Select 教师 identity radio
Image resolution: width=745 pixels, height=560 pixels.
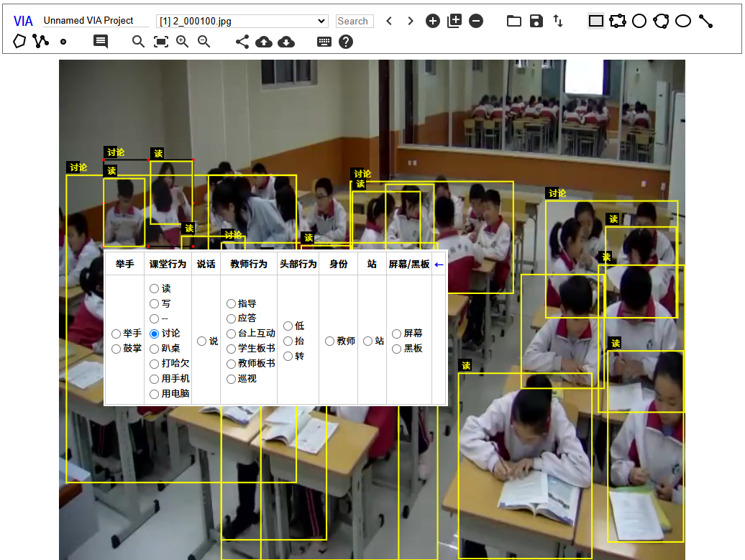[330, 341]
